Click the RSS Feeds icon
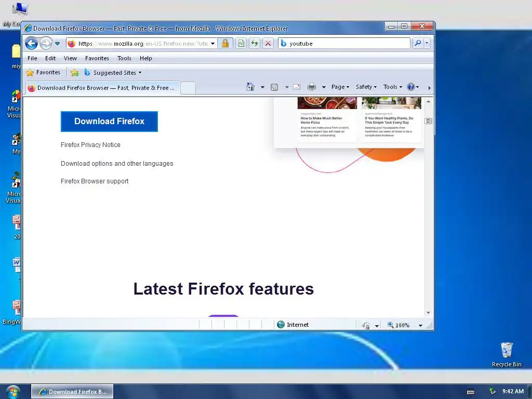 274,87
